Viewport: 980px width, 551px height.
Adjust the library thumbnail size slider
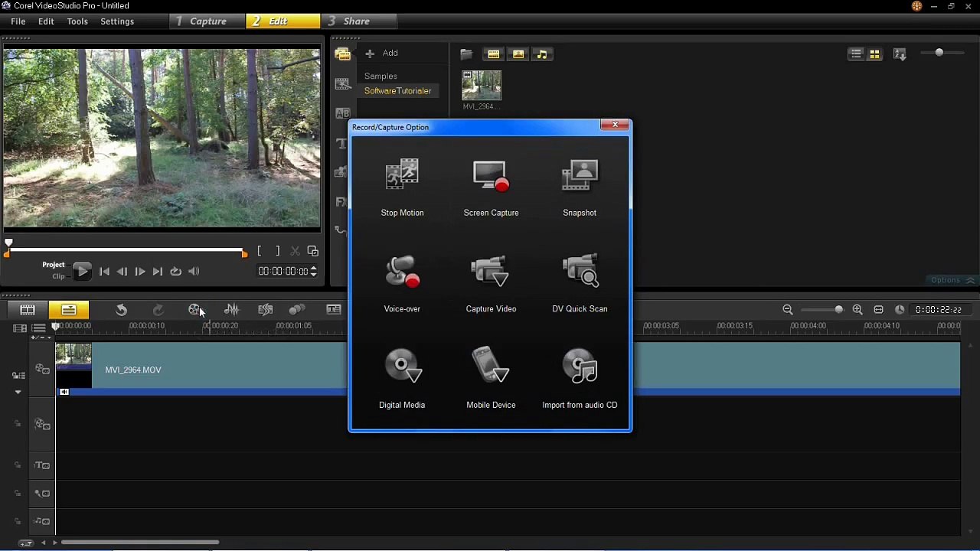(939, 52)
